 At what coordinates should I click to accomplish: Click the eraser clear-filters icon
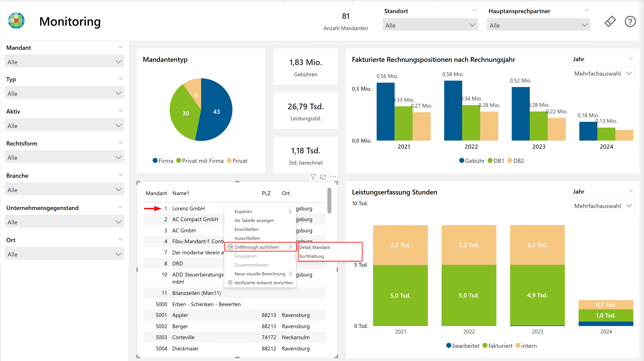pos(610,21)
